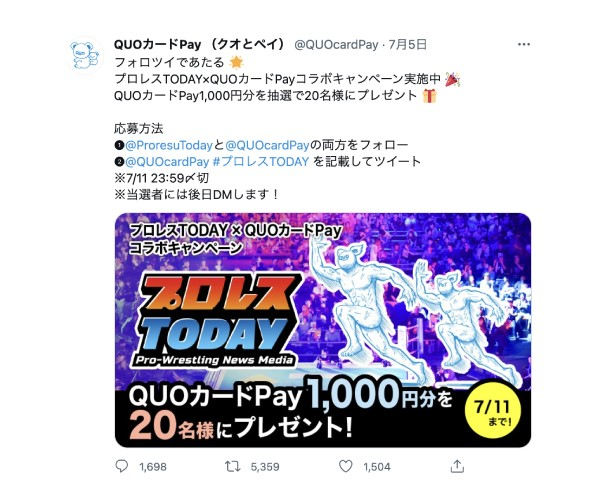Image resolution: width=600 pixels, height=500 pixels.
Task: View the 1,698 replies count
Action: coord(153,467)
